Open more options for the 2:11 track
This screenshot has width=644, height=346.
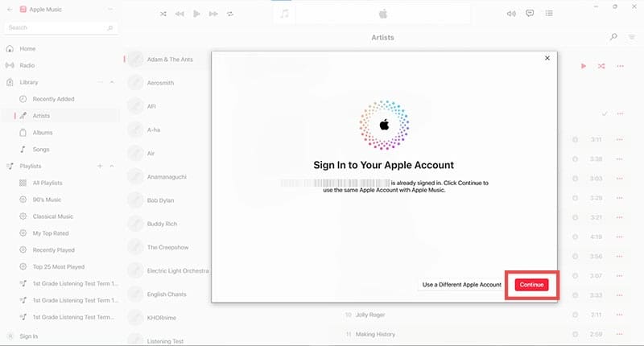point(619,315)
